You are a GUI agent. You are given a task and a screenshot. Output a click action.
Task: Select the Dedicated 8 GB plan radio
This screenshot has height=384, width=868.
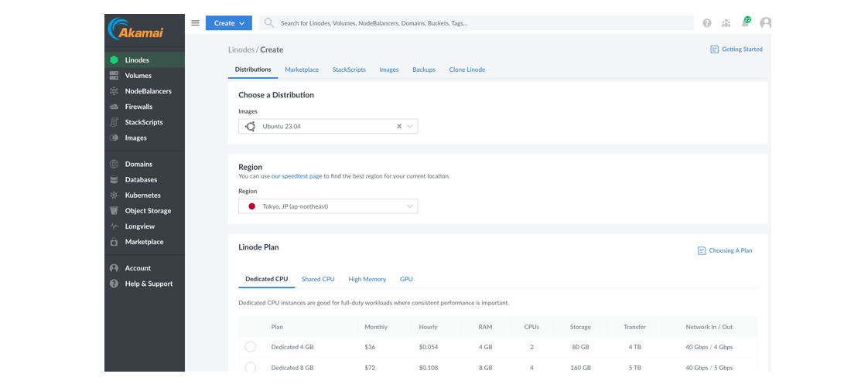(x=250, y=368)
